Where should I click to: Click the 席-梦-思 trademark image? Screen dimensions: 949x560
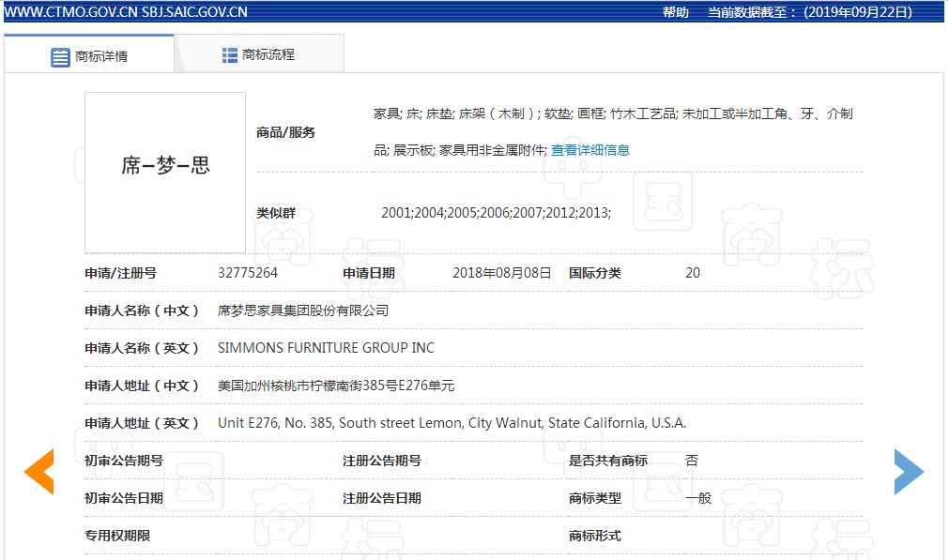(165, 173)
